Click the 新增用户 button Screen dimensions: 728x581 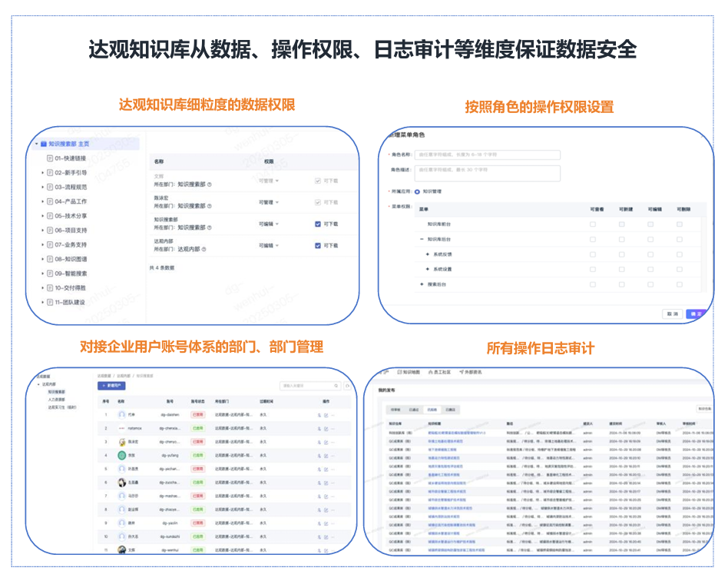coord(111,385)
